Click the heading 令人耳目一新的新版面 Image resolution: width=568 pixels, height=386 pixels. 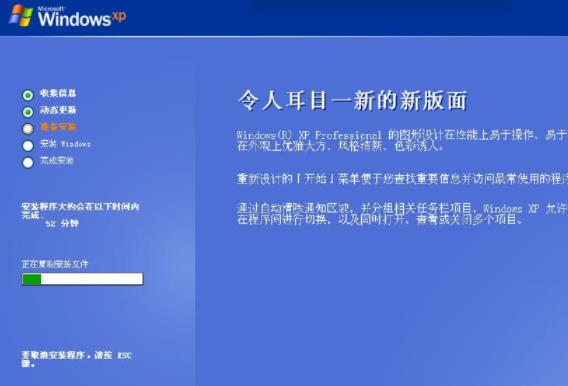[352, 100]
